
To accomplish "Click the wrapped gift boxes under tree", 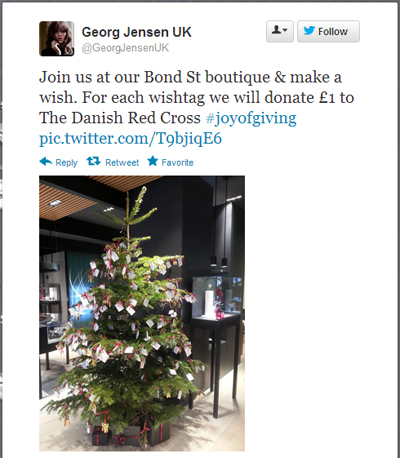I will (131, 435).
